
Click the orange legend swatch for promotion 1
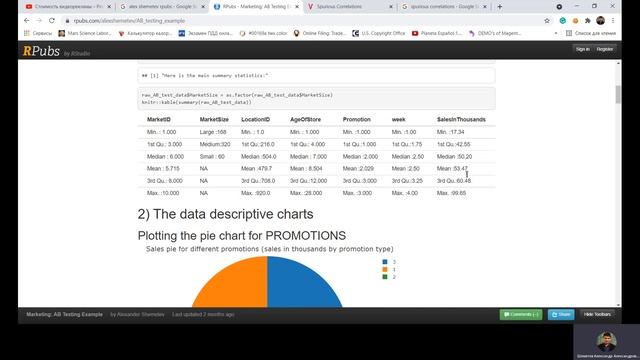(x=384, y=269)
